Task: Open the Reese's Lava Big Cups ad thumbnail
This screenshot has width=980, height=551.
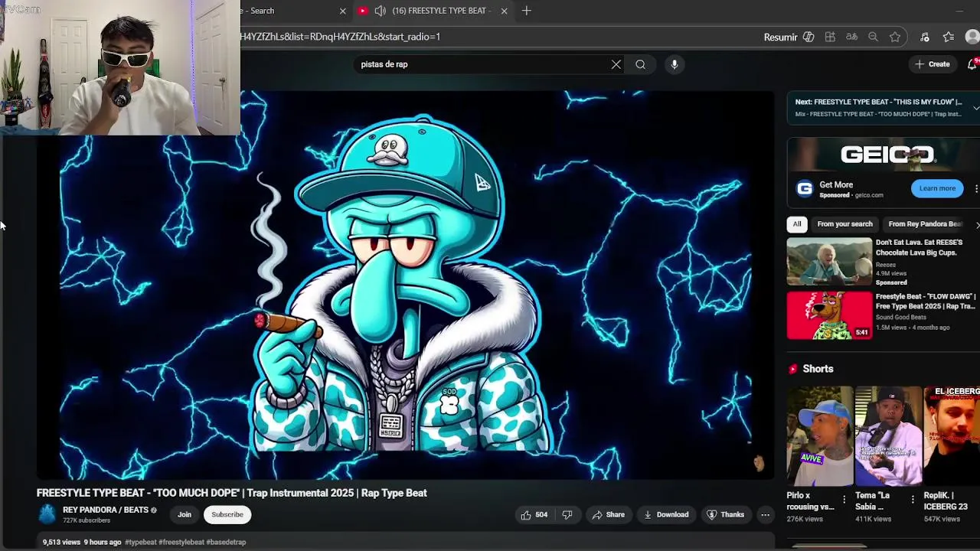Action: [x=829, y=261]
